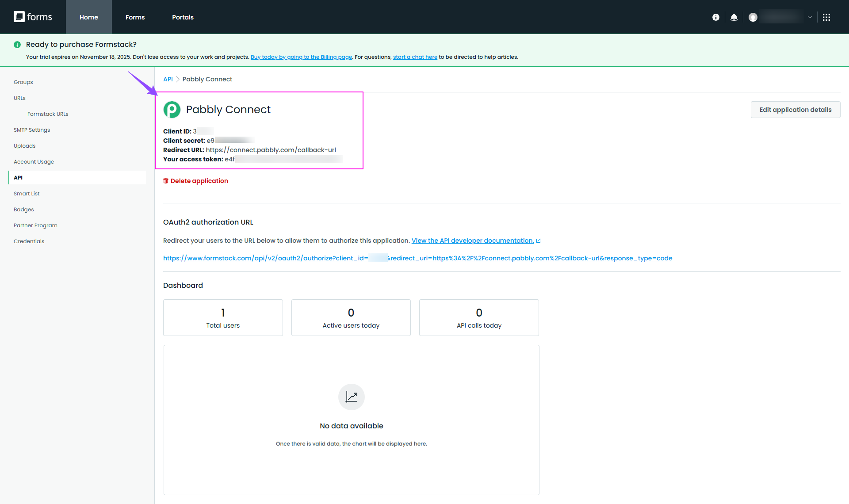
Task: Go back to API breadcrumb
Action: coord(168,79)
